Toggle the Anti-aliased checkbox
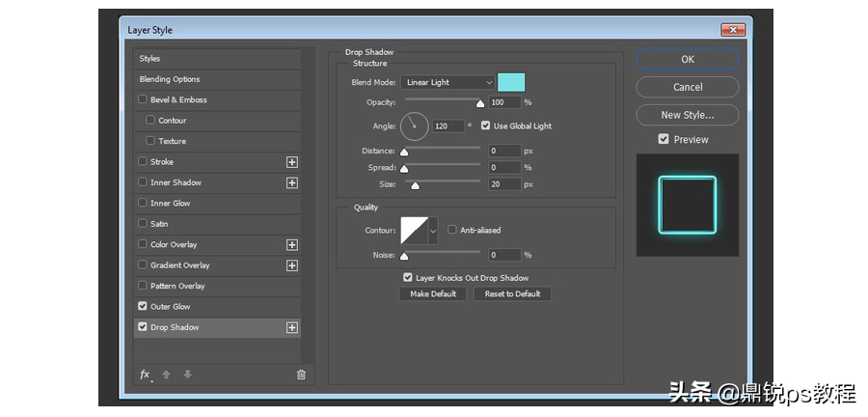This screenshot has width=868, height=417. pyautogui.click(x=452, y=230)
